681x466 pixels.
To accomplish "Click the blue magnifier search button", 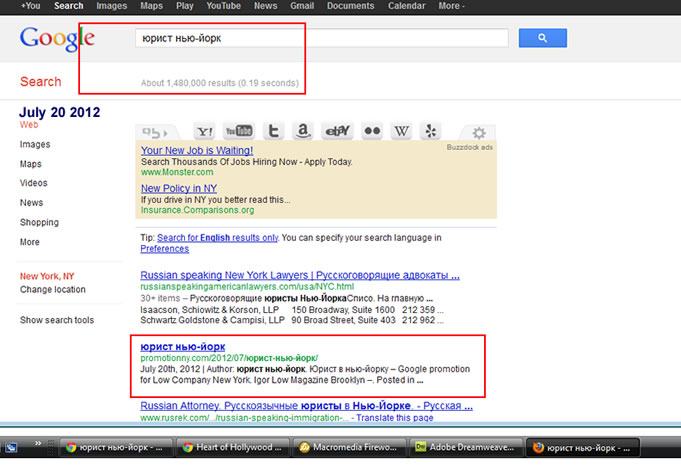I will pyautogui.click(x=542, y=38).
